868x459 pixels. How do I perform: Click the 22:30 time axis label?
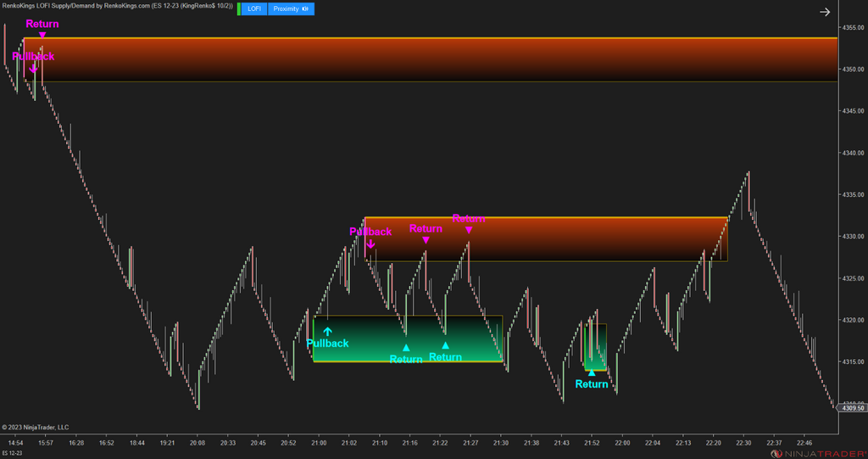743,443
